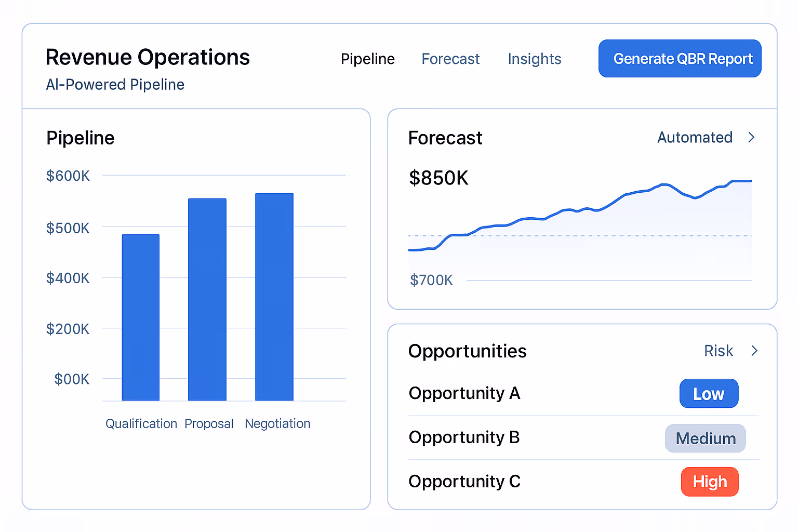Open the Opportunity A row

click(x=464, y=393)
